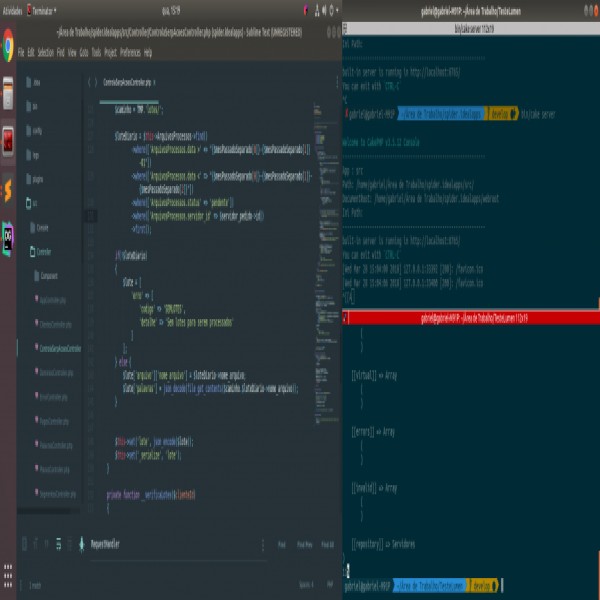The image size is (600, 600).
Task: Expand the Controller folder in sidebar
Action: coord(44,252)
